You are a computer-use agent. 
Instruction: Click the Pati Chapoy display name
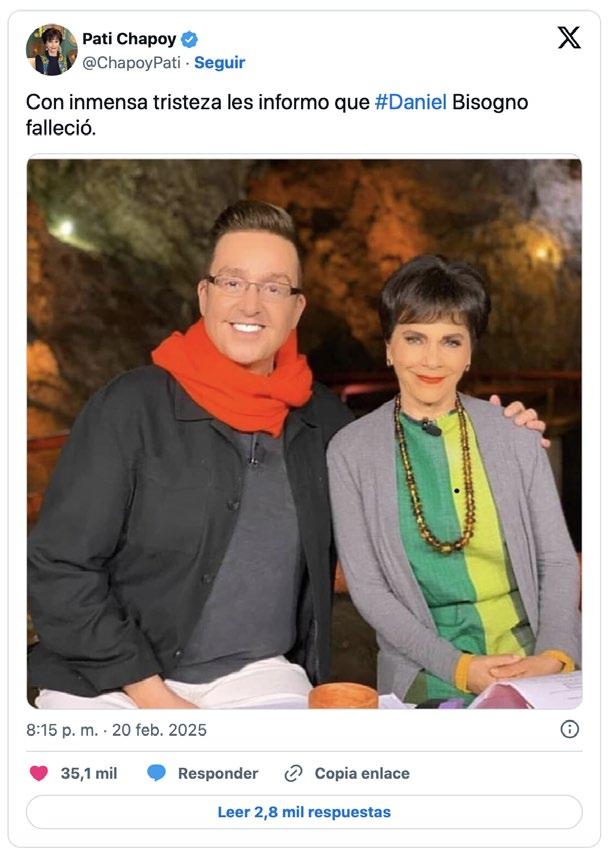tap(129, 39)
